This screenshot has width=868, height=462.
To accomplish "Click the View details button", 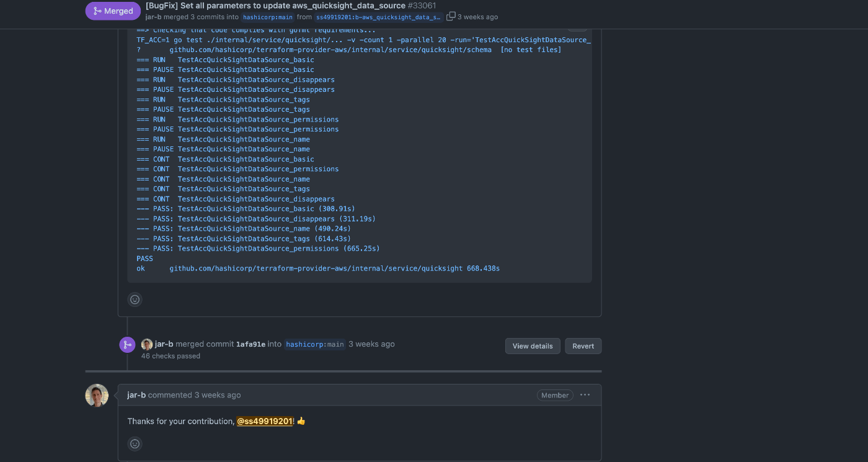I will click(533, 346).
